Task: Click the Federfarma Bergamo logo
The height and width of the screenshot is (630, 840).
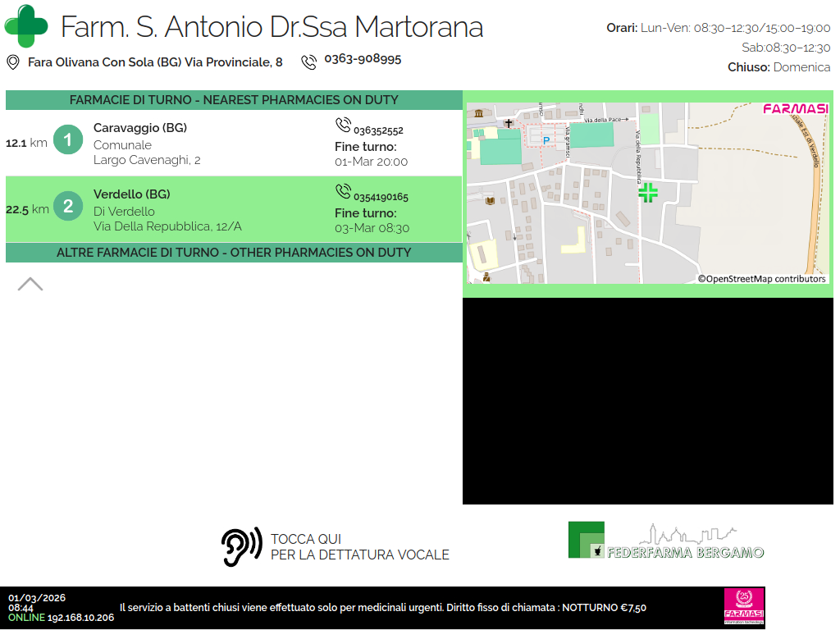Action: [x=666, y=541]
